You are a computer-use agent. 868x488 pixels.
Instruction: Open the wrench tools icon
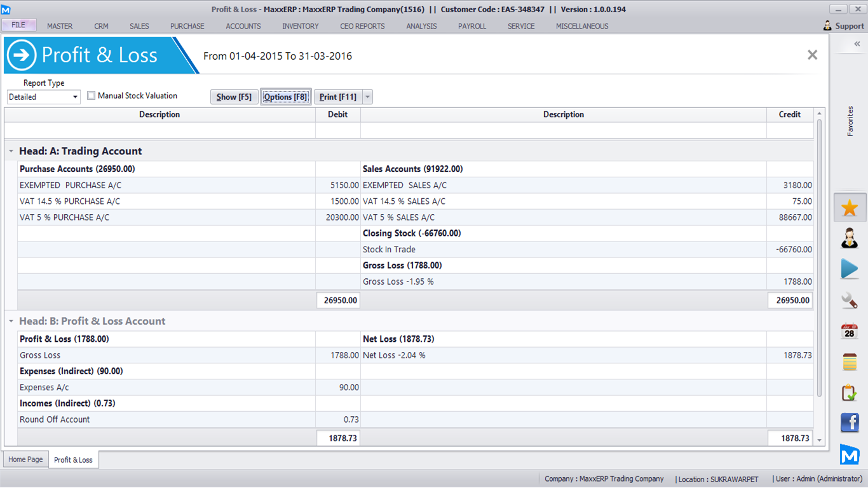[x=850, y=300]
